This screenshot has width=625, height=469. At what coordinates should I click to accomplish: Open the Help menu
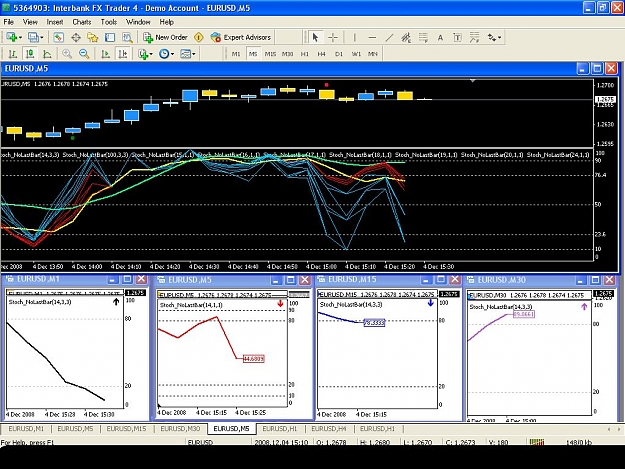coord(166,22)
